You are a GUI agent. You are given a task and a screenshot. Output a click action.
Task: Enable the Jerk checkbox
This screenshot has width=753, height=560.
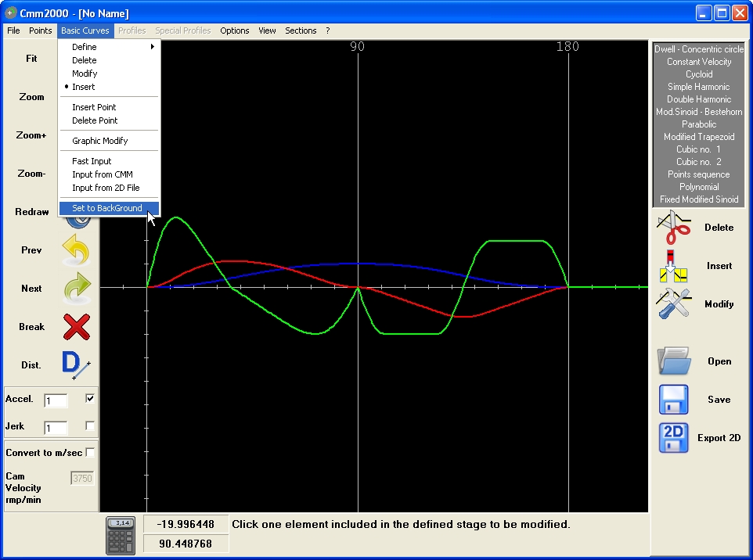(x=90, y=425)
